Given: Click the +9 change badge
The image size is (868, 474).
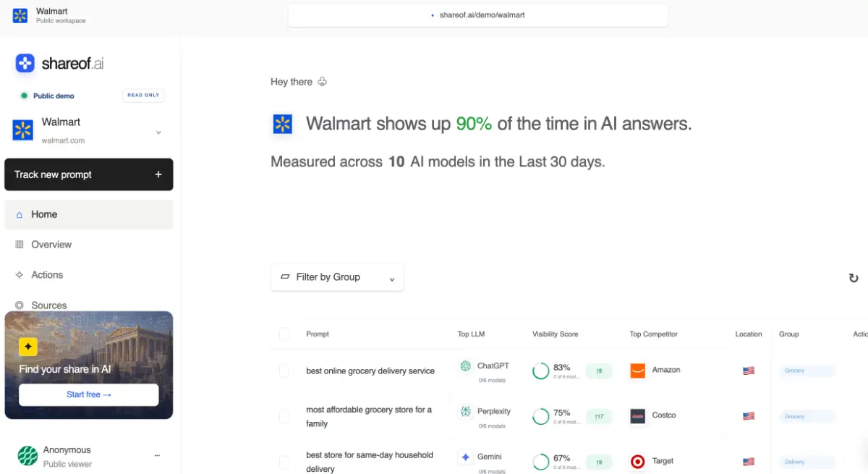Looking at the screenshot, I should [x=599, y=462].
